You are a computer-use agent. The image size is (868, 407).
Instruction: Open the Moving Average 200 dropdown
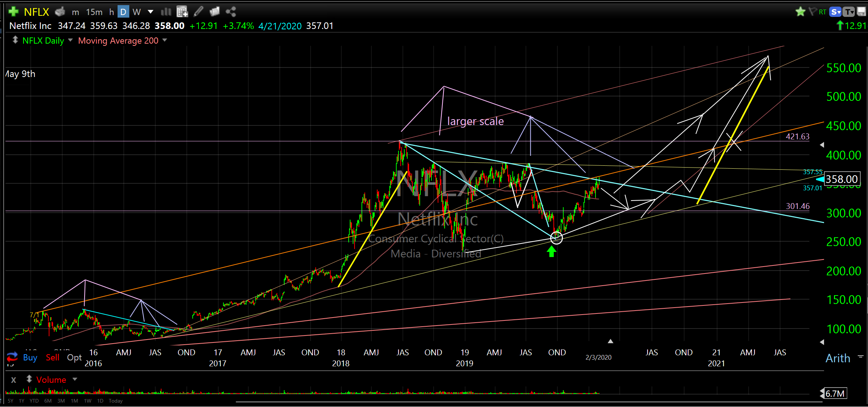[x=164, y=40]
